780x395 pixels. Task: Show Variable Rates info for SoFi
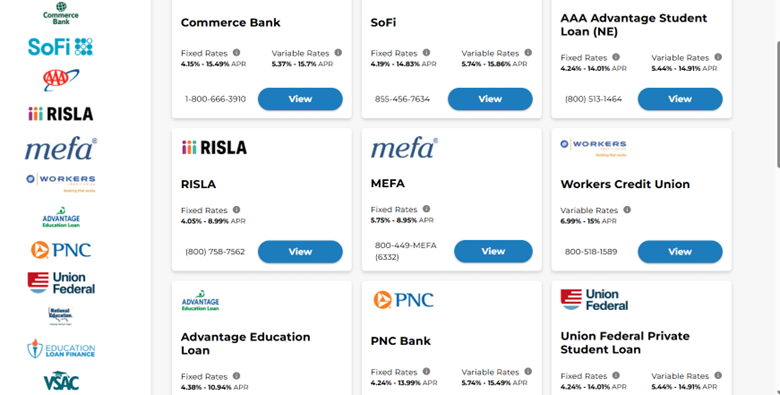pos(528,53)
